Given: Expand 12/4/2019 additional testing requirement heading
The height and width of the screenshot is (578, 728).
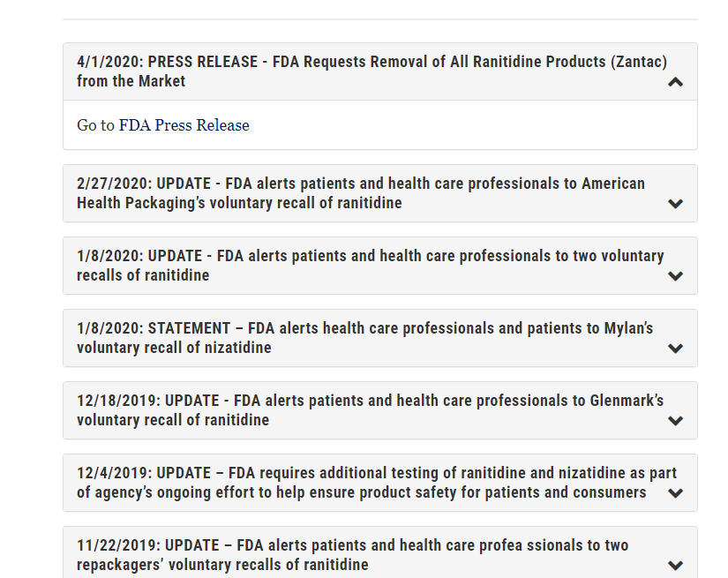Looking at the screenshot, I should pos(374,473).
